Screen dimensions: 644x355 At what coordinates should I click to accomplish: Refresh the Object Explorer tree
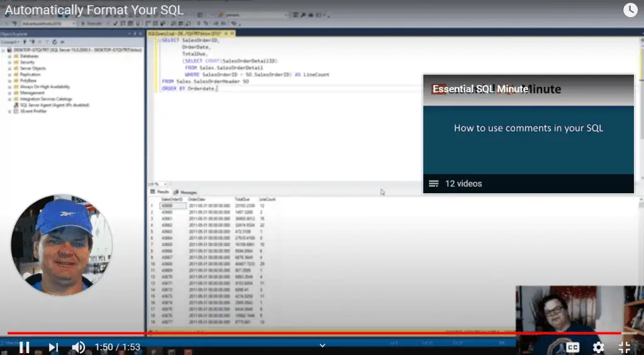tap(55, 42)
